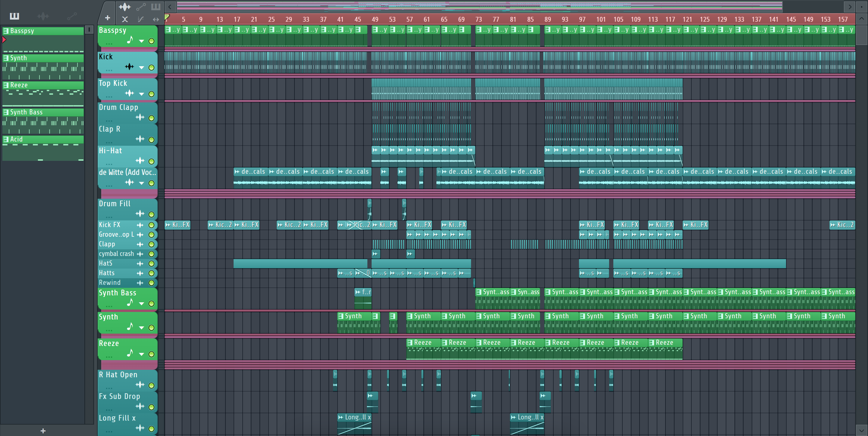This screenshot has width=868, height=436.
Task: Select the Hatts track name
Action: 107,273
